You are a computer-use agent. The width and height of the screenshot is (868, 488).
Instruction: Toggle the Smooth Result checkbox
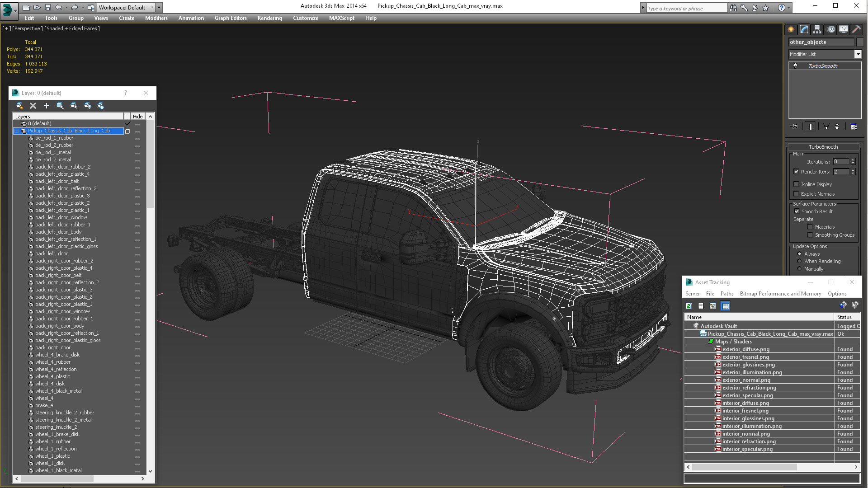[797, 211]
